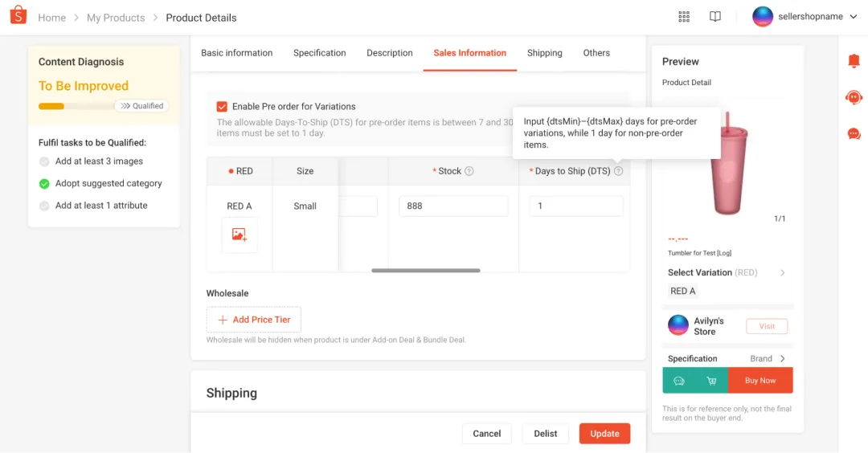Viewport: 868px width, 453px height.
Task: Click the Days to Ship help icon
Action: click(x=618, y=171)
